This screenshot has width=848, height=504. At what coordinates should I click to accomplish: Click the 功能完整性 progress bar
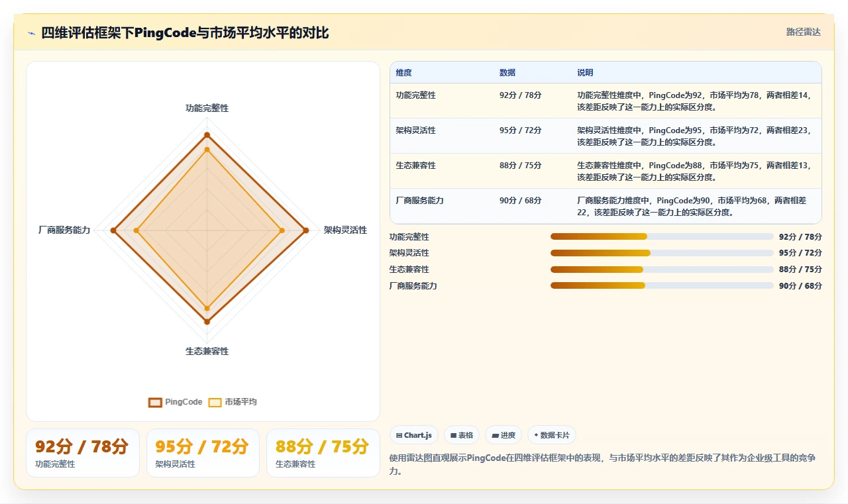pos(662,236)
